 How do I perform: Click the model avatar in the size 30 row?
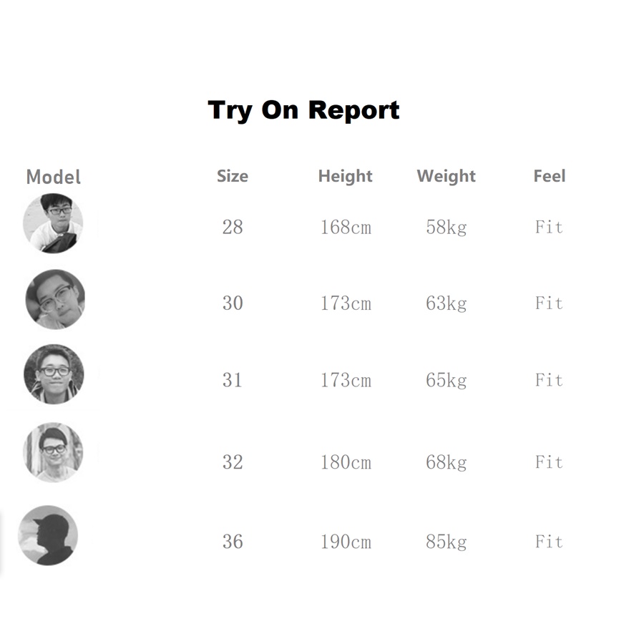(x=55, y=299)
